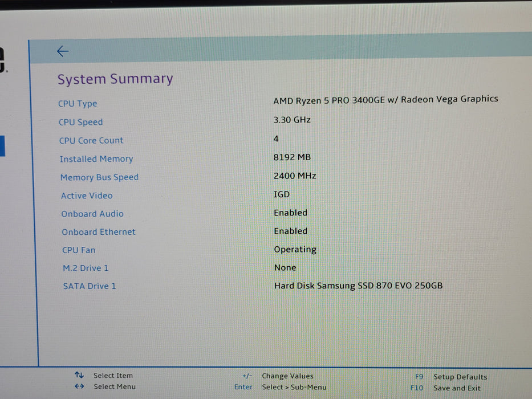Select the SATA Drive 1 label
532x399 pixels.
[x=90, y=286]
